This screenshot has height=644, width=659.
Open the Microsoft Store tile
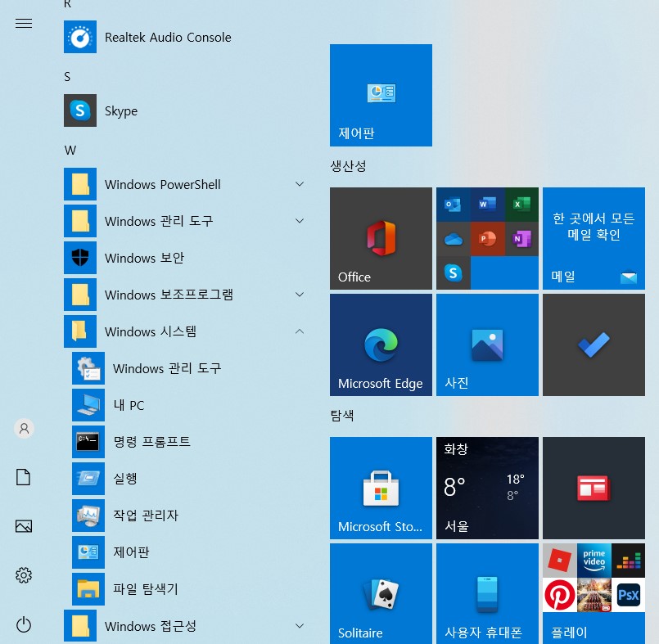point(381,488)
